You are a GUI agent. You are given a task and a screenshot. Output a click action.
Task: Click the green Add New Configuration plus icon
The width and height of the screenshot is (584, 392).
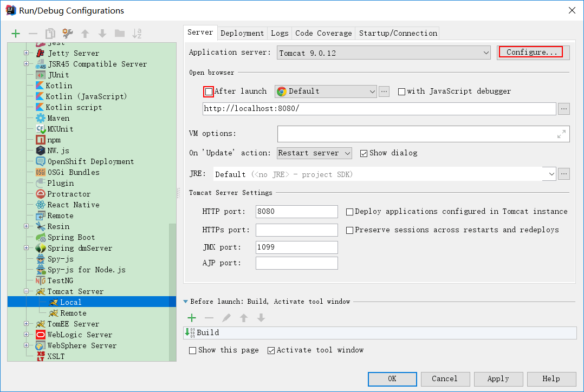point(16,34)
